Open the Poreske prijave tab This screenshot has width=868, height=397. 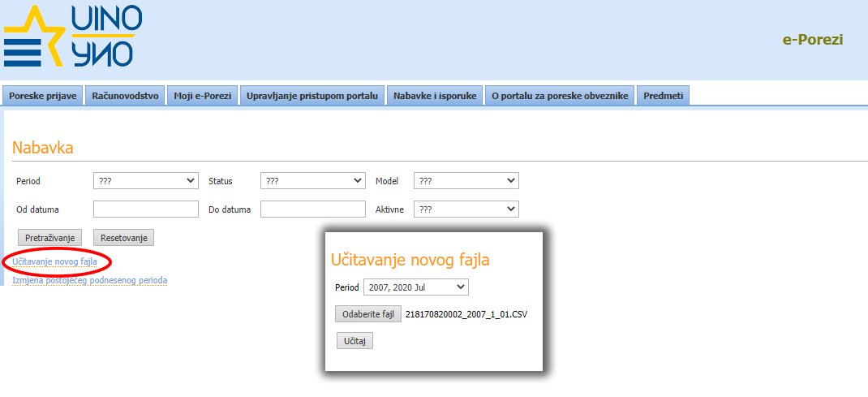(43, 96)
